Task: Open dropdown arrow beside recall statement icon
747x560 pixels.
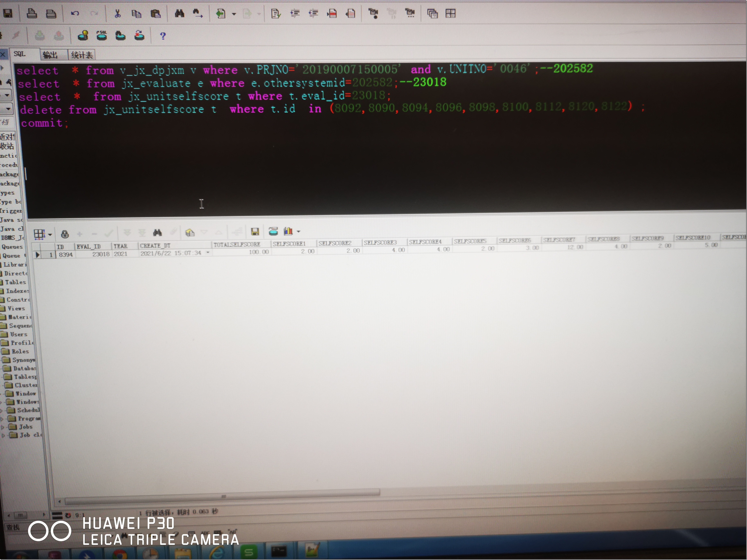Action: (234, 14)
